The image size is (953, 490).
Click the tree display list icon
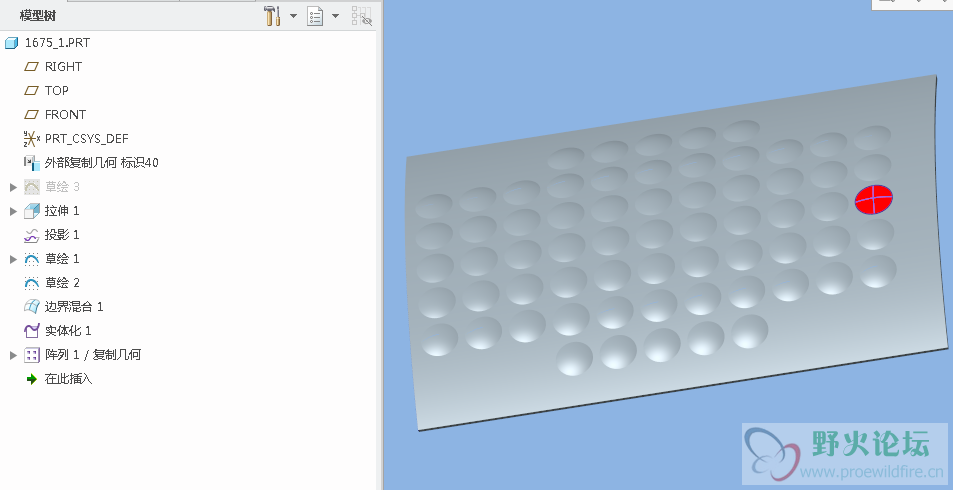coord(315,16)
